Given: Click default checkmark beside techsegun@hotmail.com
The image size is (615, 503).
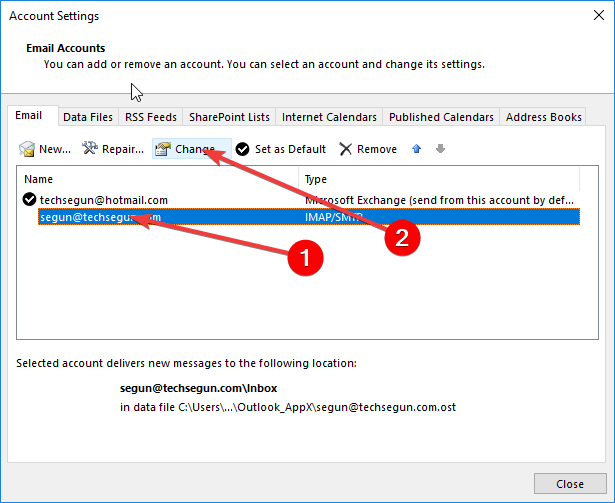Looking at the screenshot, I should coord(29,199).
